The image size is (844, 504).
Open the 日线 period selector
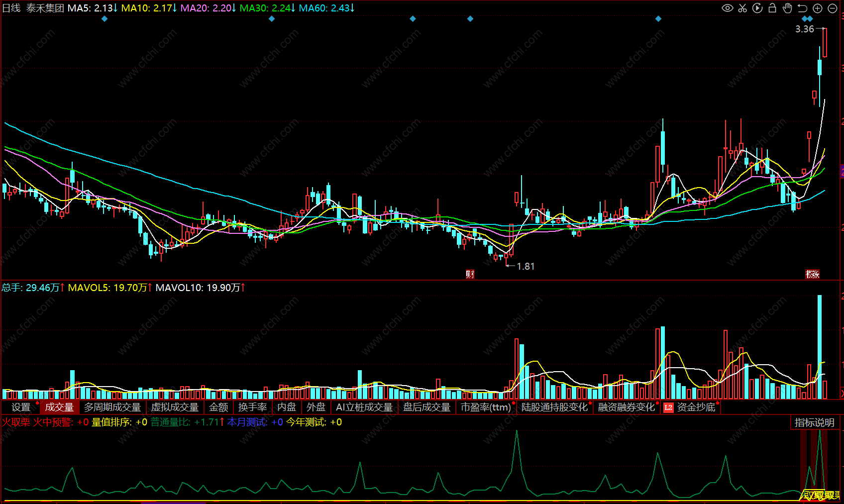click(11, 8)
